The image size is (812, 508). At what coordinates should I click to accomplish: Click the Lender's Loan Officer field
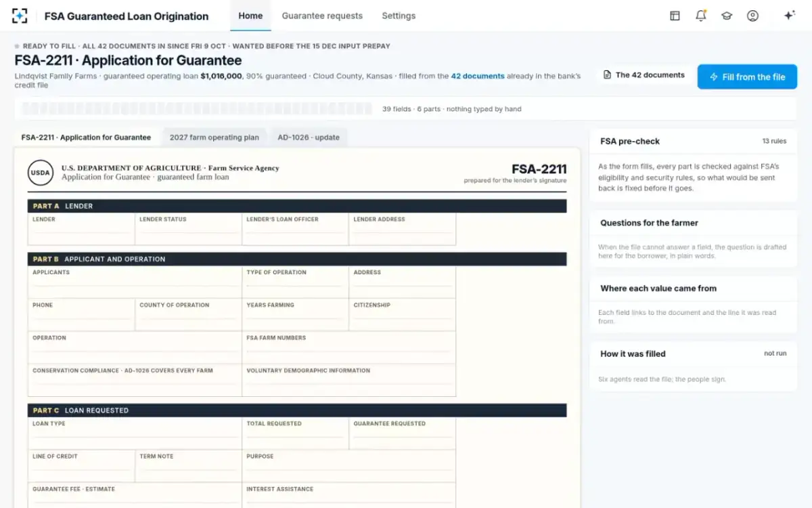(295, 229)
